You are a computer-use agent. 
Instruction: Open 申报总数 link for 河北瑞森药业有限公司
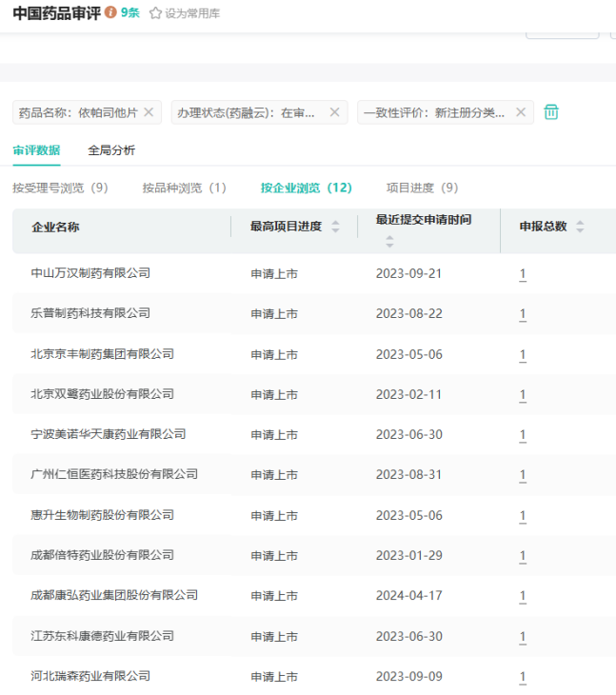coord(523,677)
